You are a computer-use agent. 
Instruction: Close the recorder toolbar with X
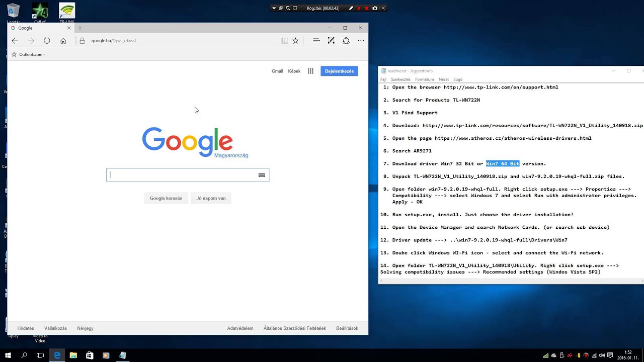pos(383,8)
